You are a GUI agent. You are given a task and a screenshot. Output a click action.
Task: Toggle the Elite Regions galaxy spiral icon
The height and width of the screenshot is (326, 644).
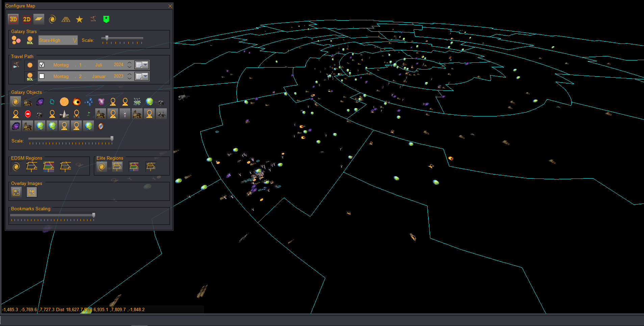[102, 167]
